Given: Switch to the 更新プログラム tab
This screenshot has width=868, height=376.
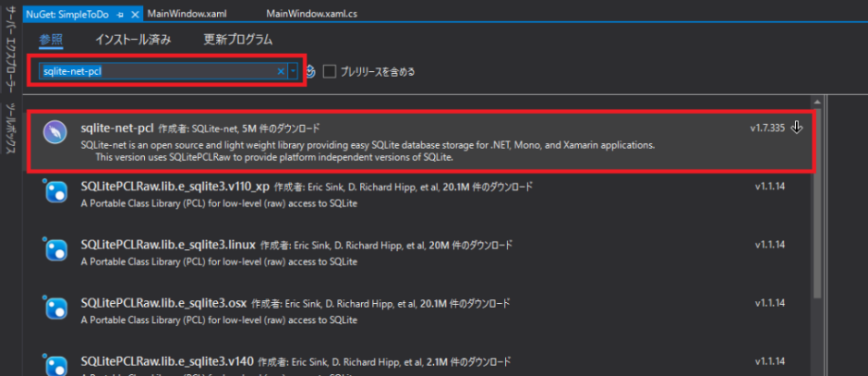Looking at the screenshot, I should (237, 40).
